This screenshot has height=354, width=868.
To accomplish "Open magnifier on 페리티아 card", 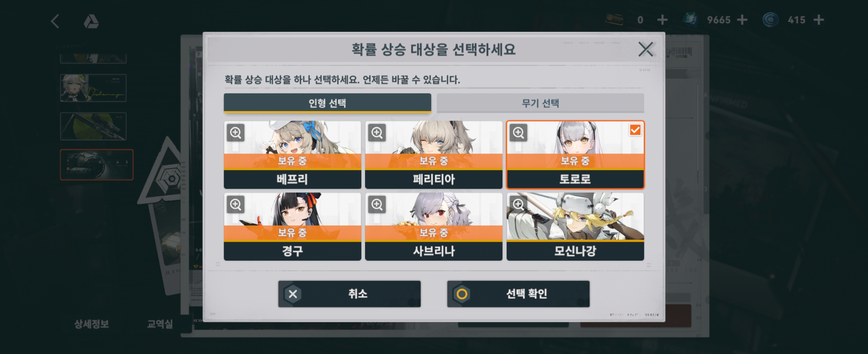I will click(377, 133).
